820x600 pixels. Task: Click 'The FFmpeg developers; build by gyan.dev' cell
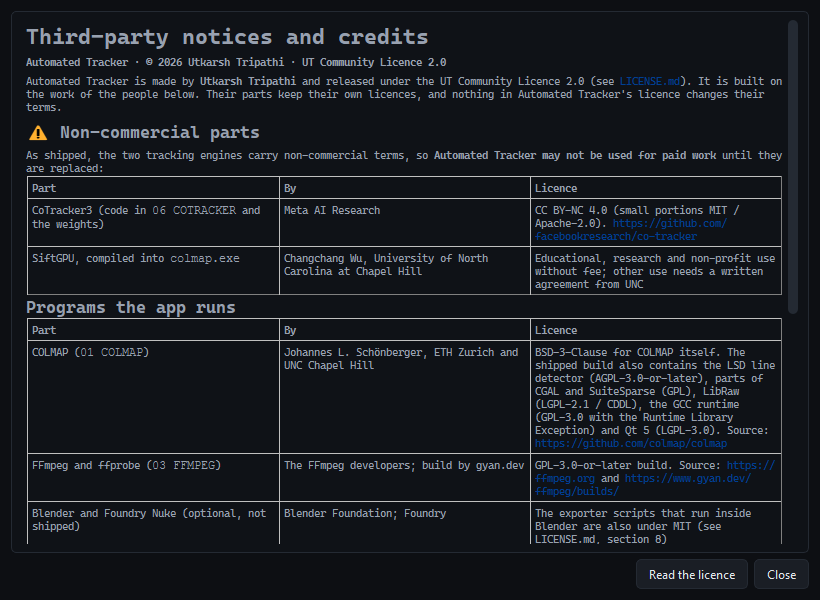(405, 478)
